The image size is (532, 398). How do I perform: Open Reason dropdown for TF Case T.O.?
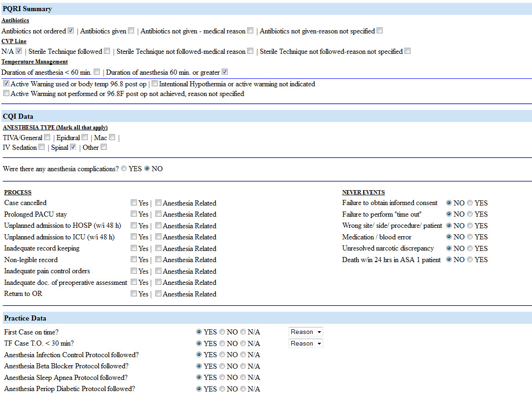(x=306, y=343)
